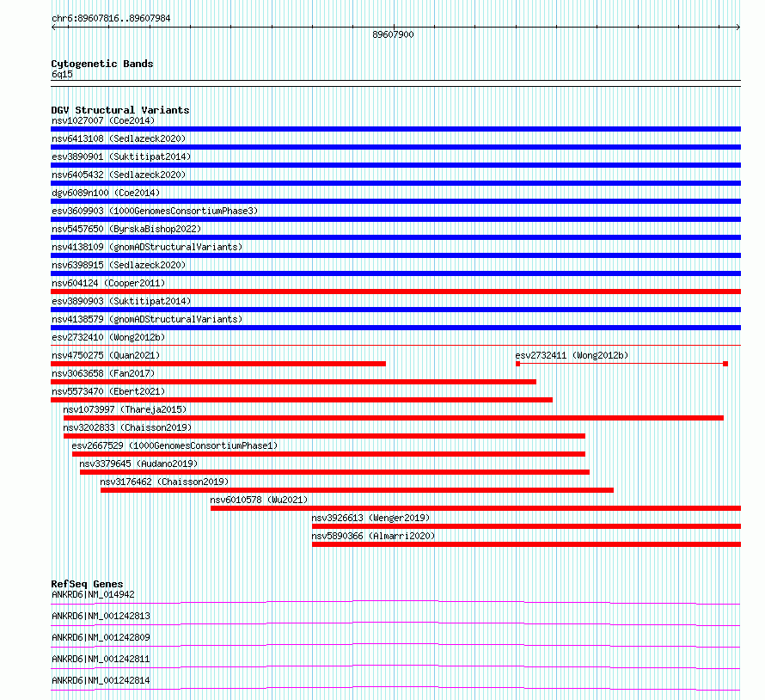The image size is (765, 700).
Task: Click the nsv3202833 (Chaisson2019) label
Action: (127, 427)
